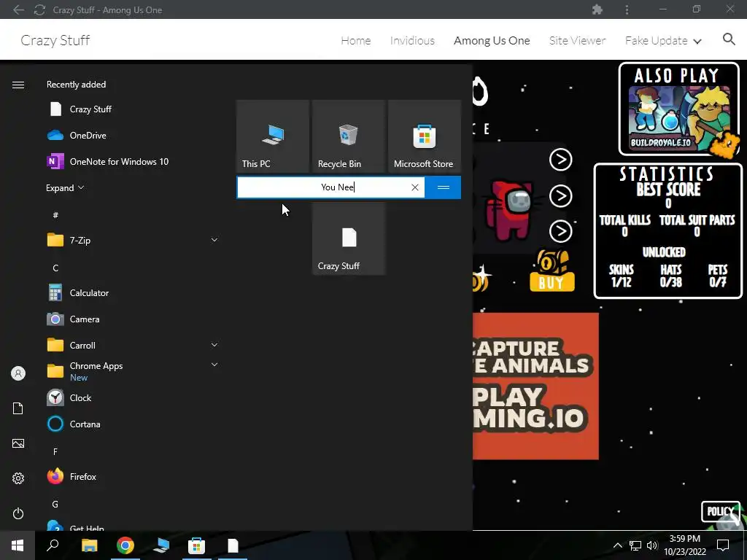747x560 pixels.
Task: Open the Crazy Stuff tile
Action: coord(348,238)
